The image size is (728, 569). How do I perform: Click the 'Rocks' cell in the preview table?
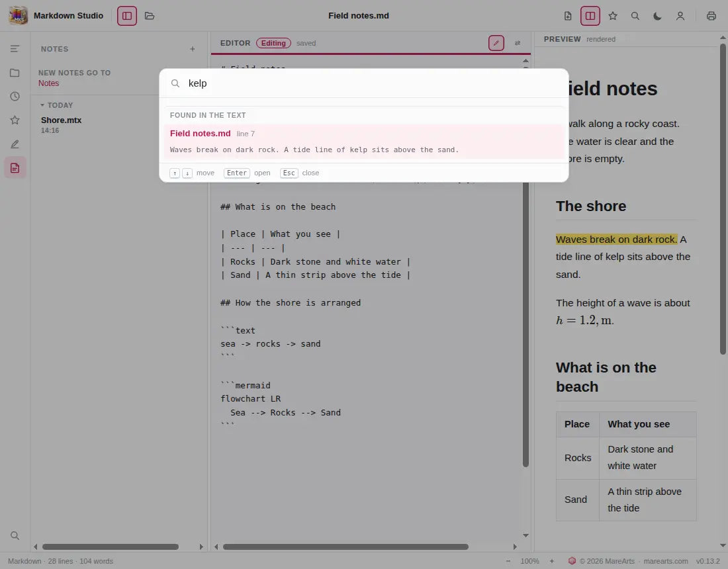point(578,458)
